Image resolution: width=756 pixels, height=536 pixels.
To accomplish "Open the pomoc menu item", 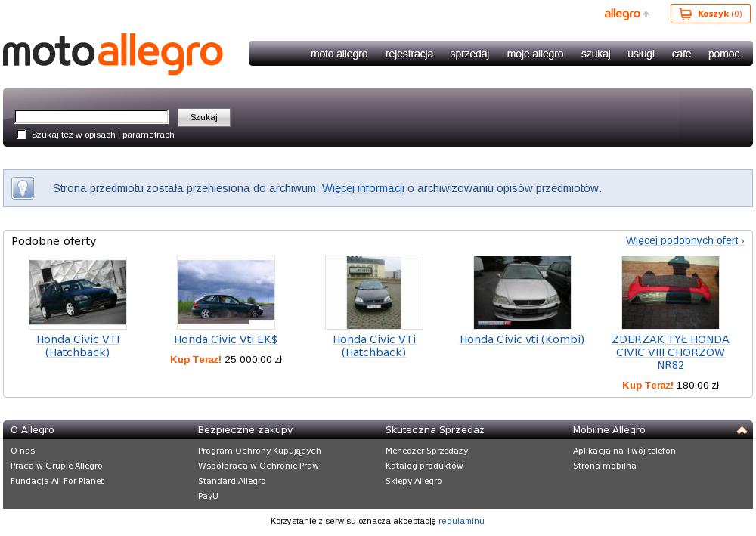I will coord(723,54).
